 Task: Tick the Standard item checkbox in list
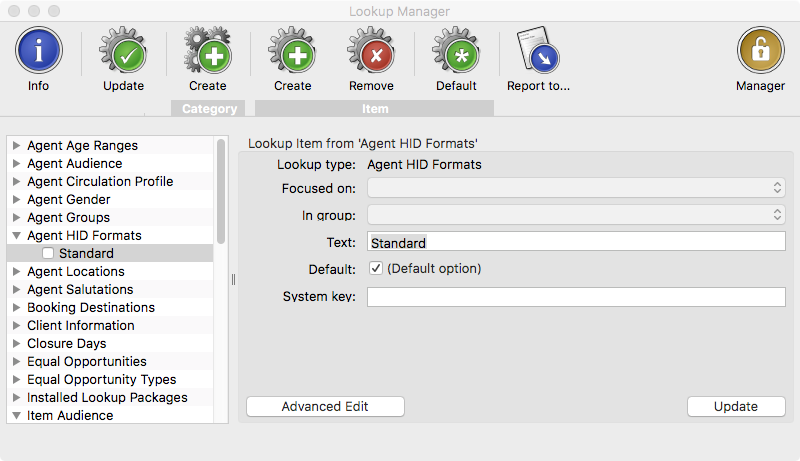click(x=48, y=253)
